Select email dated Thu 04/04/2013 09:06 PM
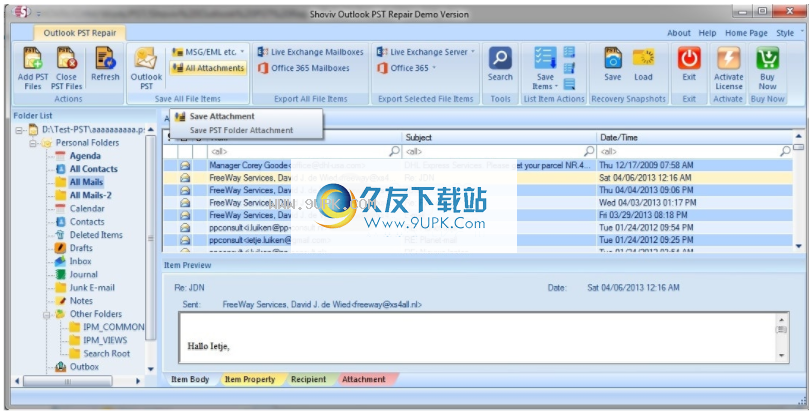 478,190
